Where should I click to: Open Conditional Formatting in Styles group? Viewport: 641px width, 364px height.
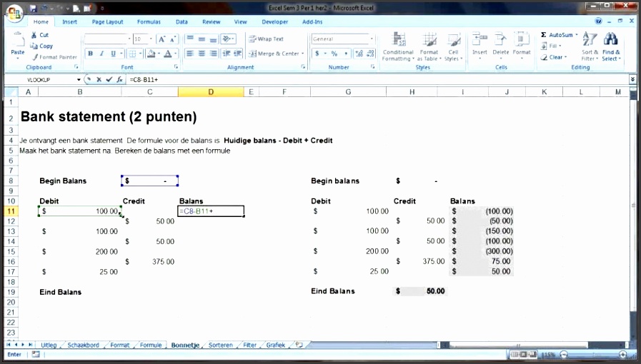[x=398, y=46]
